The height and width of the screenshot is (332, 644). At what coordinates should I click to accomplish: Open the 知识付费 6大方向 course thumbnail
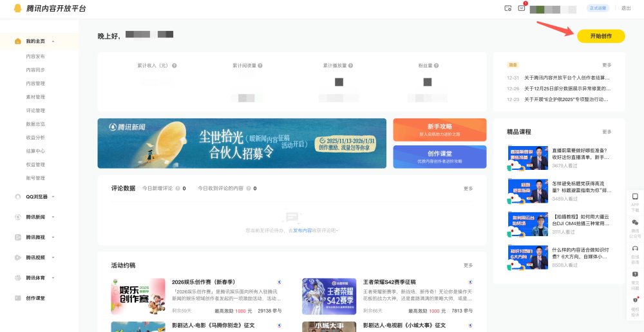point(527,257)
